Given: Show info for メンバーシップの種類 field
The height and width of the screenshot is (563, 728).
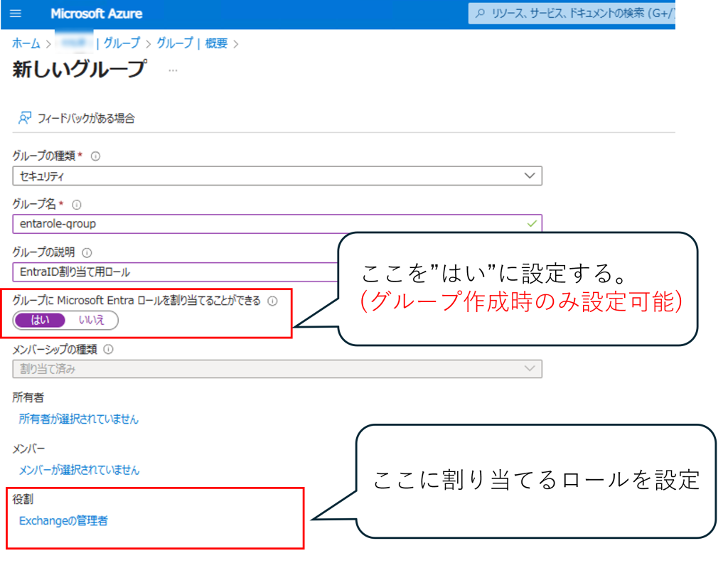Looking at the screenshot, I should coord(109,349).
